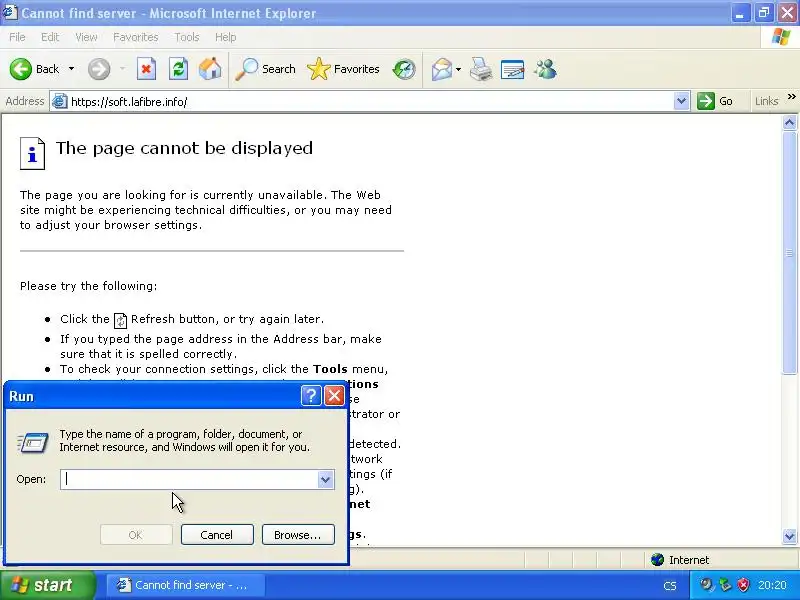
Task: Click the Open text field in Run
Action: click(x=189, y=480)
